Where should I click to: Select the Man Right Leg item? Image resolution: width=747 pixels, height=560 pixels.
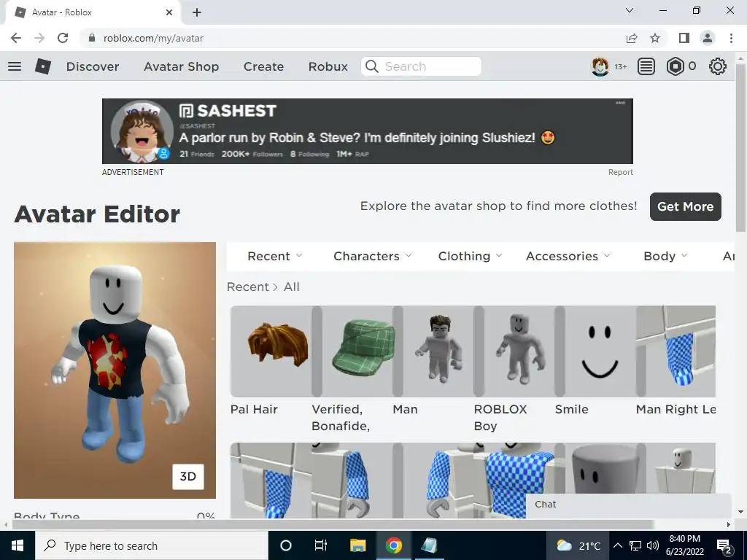pos(676,351)
